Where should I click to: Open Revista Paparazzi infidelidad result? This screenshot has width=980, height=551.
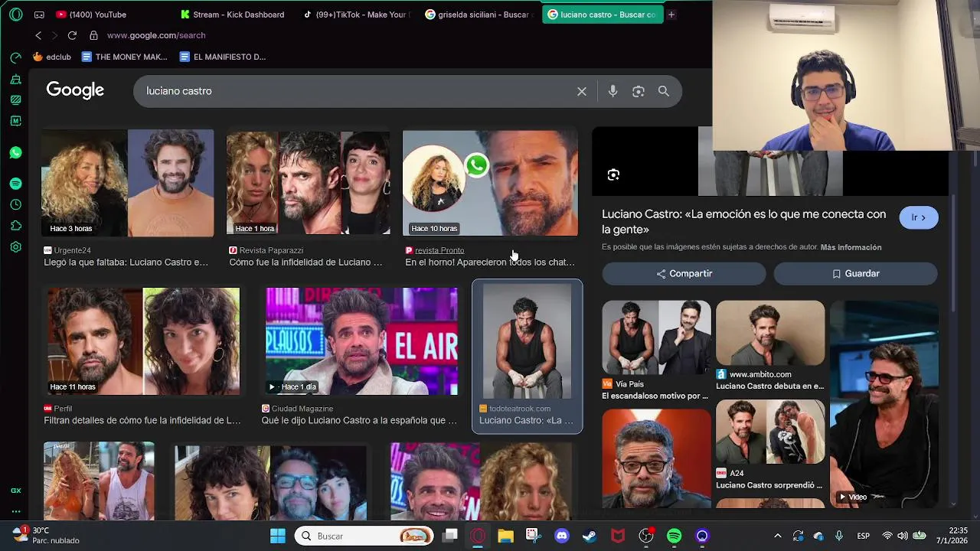coord(308,199)
